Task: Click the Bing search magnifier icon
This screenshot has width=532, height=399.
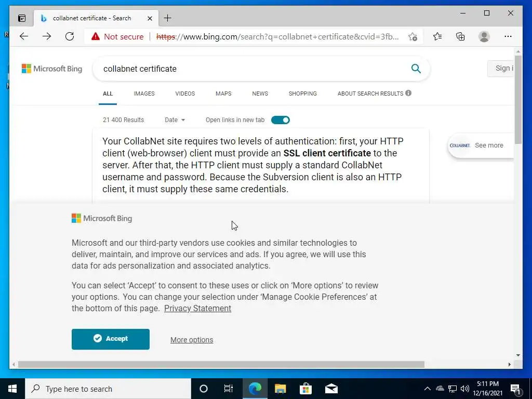Action: pyautogui.click(x=416, y=69)
